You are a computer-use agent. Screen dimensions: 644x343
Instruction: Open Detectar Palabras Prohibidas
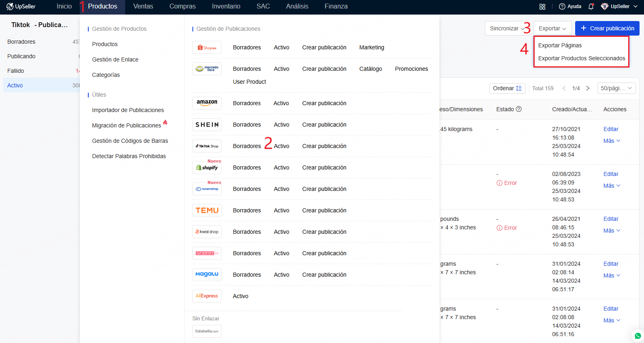pos(129,156)
